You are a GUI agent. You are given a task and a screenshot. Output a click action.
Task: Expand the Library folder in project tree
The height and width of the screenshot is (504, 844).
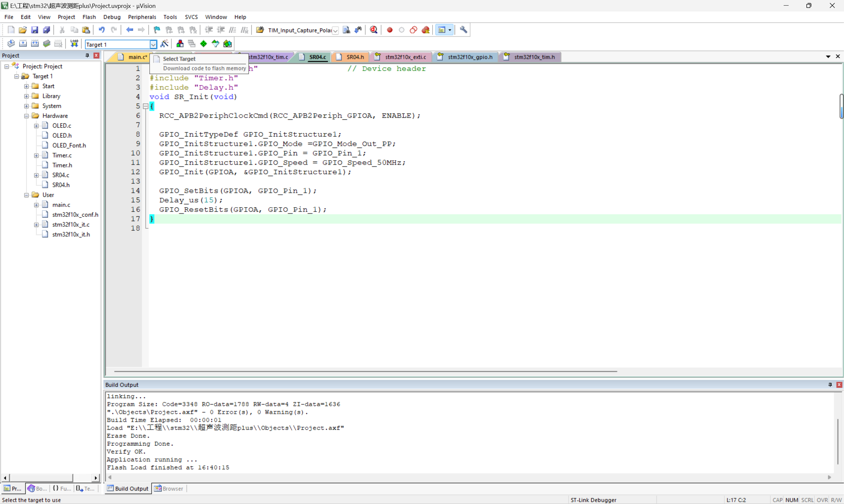tap(26, 96)
